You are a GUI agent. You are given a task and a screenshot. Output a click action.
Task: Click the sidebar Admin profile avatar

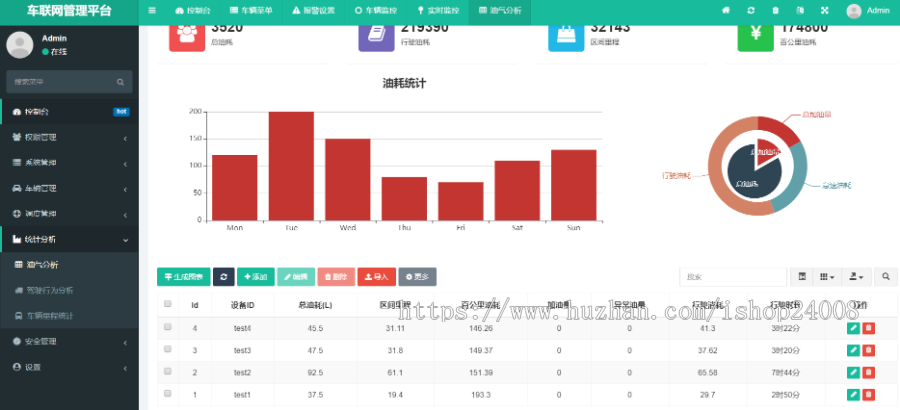[x=20, y=45]
